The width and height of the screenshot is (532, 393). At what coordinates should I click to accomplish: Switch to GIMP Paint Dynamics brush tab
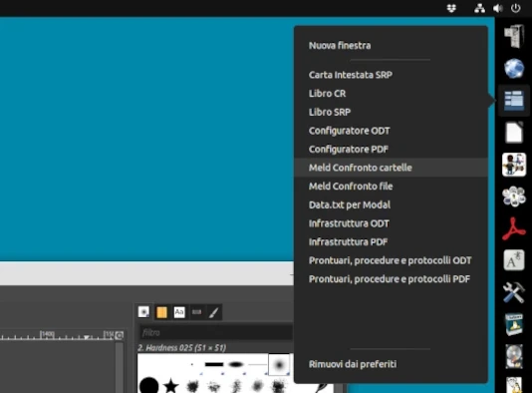214,312
